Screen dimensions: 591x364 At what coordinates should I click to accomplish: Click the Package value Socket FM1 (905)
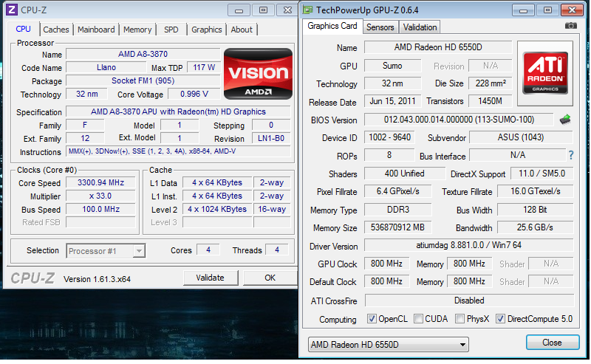[143, 80]
